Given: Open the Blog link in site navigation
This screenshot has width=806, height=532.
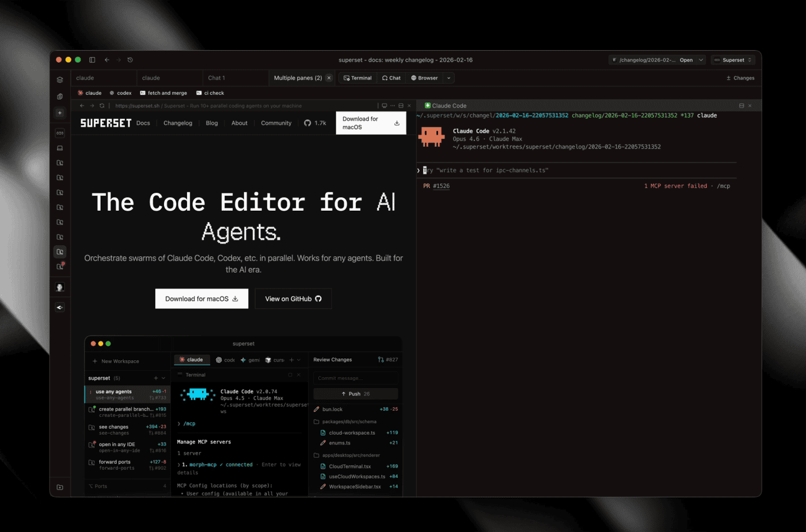Looking at the screenshot, I should click(x=212, y=123).
